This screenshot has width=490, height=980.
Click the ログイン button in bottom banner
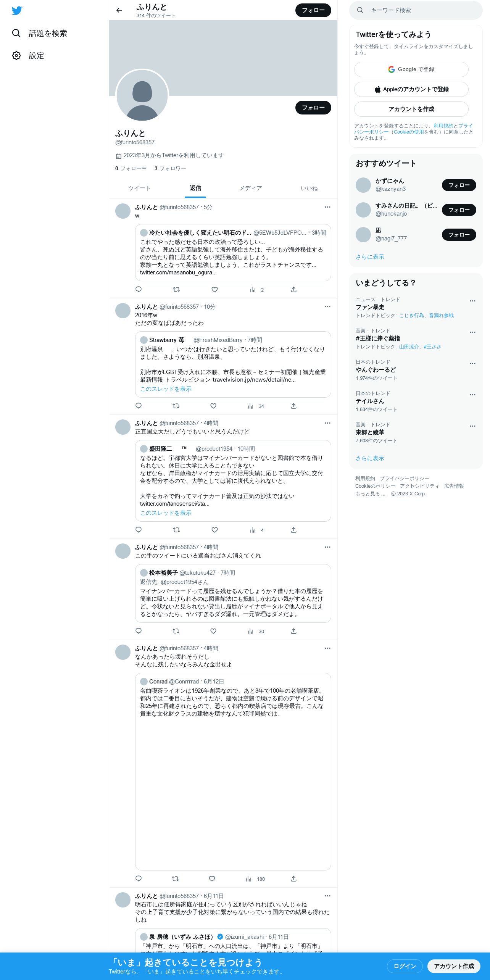(x=405, y=966)
